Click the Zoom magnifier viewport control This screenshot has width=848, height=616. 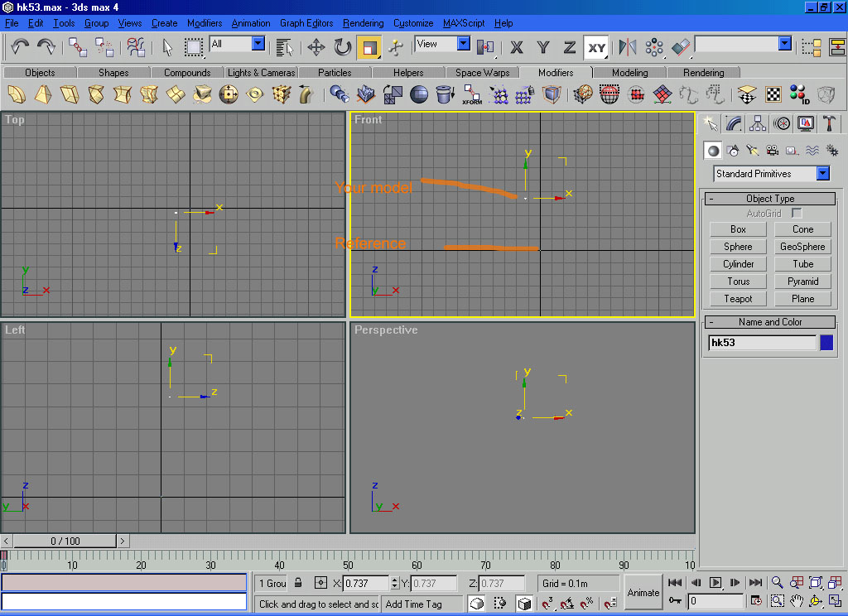pos(778,583)
